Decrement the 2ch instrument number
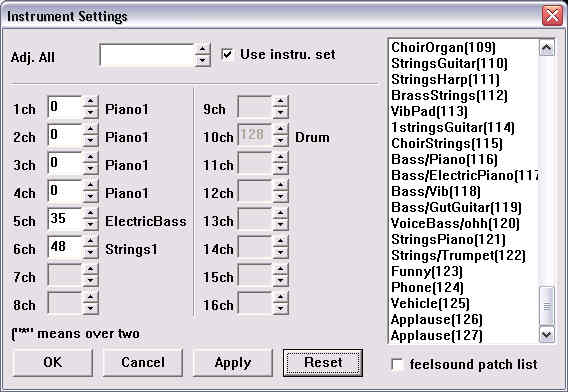This screenshot has width=568, height=392. pyautogui.click(x=90, y=141)
